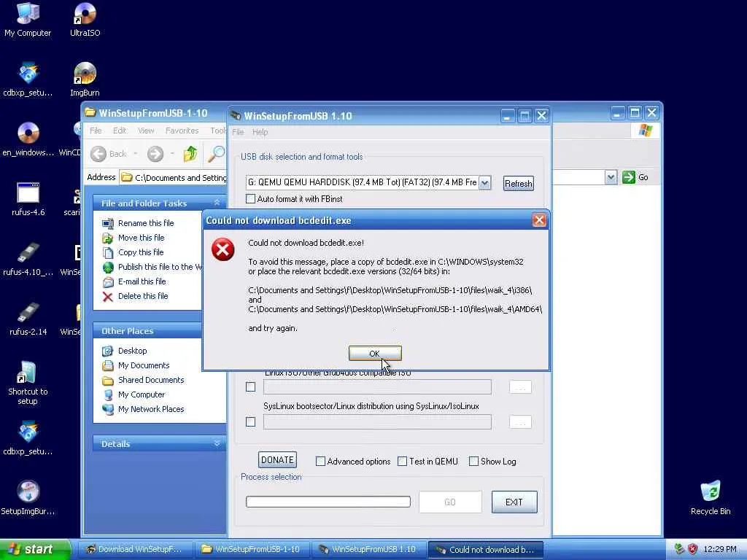Open Help menu in WinSetupFromUSB window
The height and width of the screenshot is (560, 747).
pyautogui.click(x=260, y=132)
